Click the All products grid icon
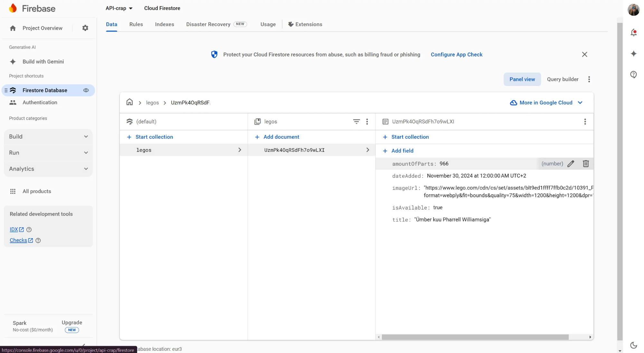 (13, 191)
